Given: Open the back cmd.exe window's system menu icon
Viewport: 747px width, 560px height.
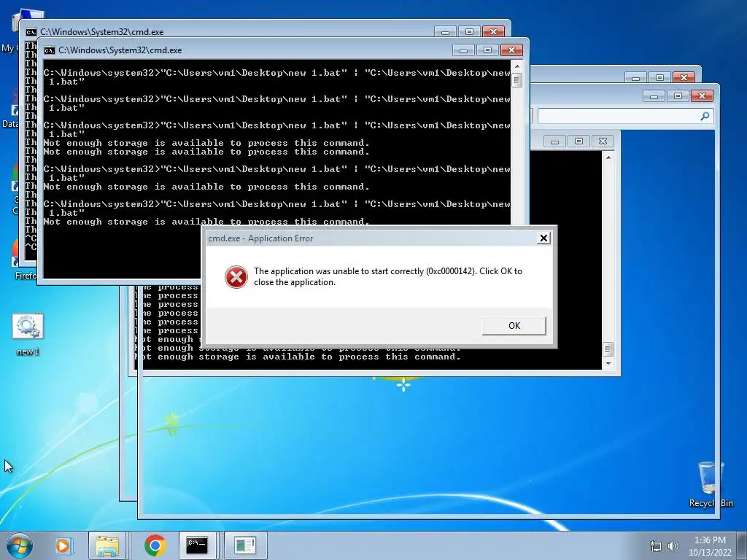Looking at the screenshot, I should [31, 32].
